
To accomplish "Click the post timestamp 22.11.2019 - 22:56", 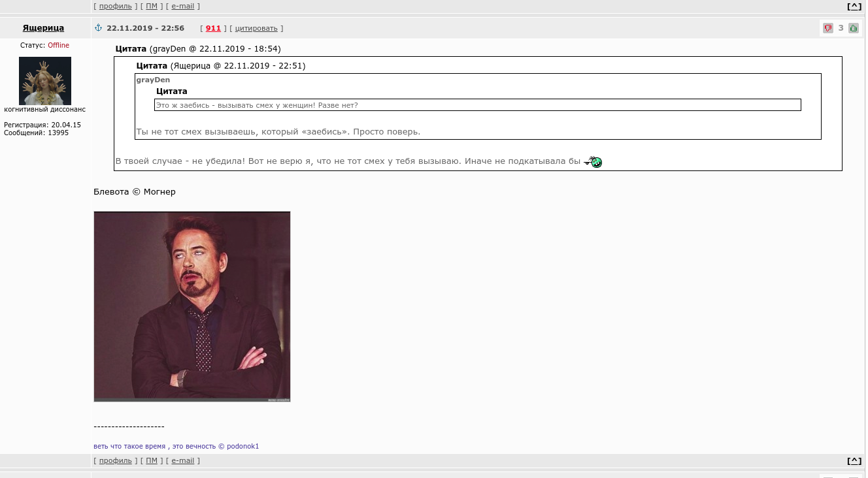I will click(x=145, y=28).
